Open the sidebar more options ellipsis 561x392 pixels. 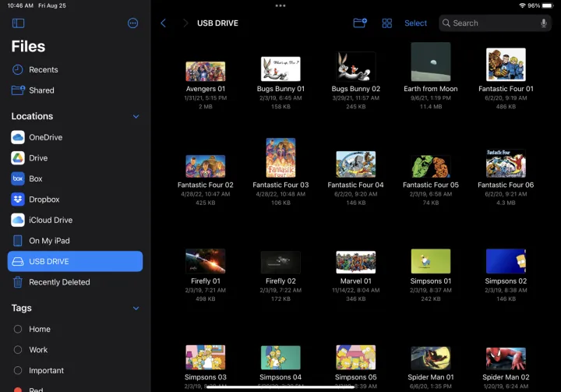pos(132,23)
